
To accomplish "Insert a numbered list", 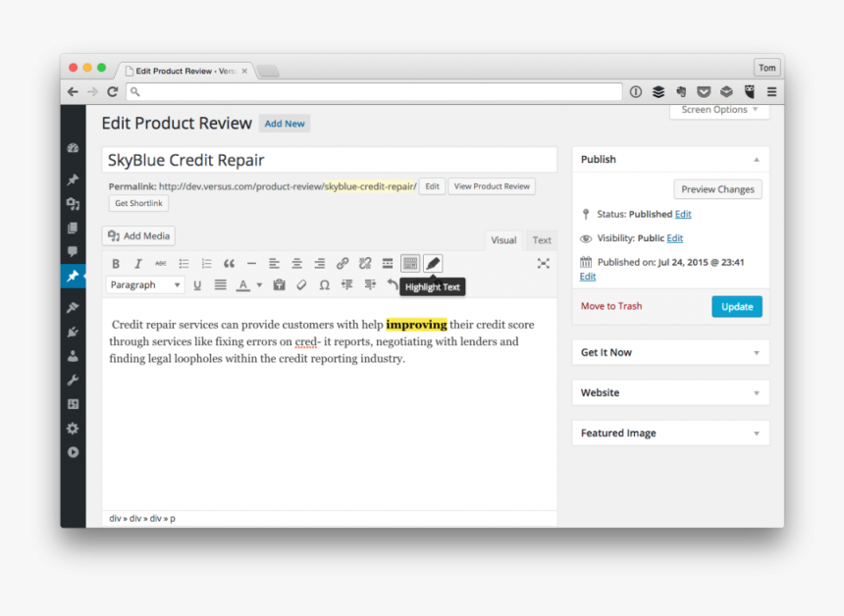I will point(206,264).
